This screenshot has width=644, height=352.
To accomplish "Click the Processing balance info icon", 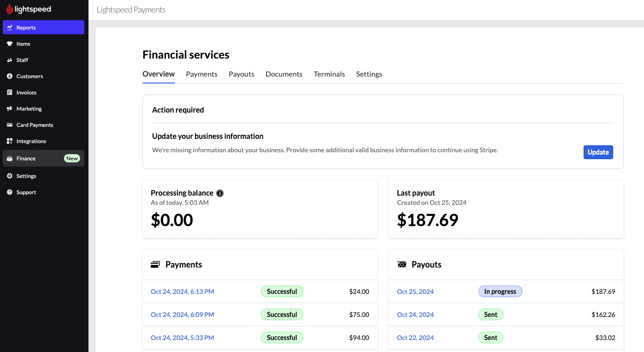I will coord(220,193).
